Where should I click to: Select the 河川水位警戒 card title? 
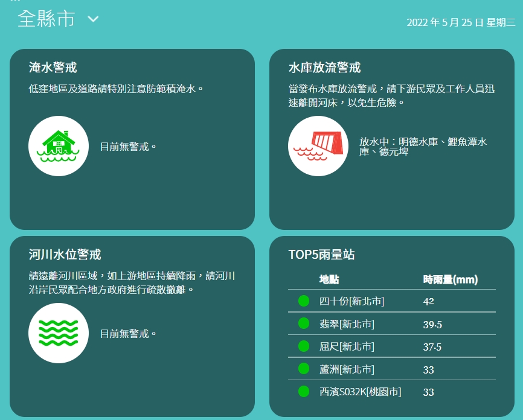coord(65,254)
